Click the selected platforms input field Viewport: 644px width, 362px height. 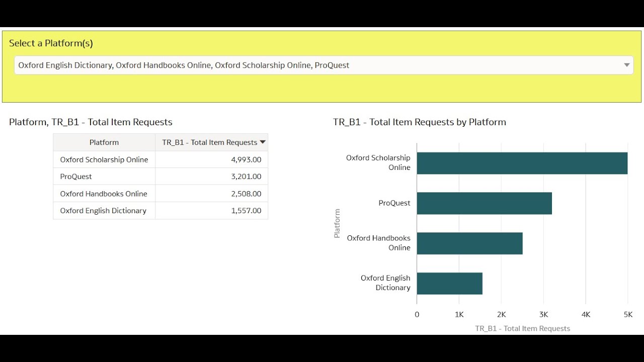pyautogui.click(x=324, y=65)
